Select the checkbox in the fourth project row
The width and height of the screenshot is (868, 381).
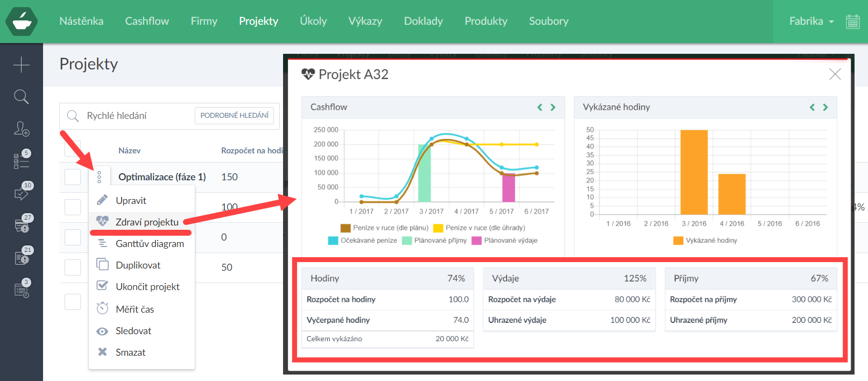click(73, 267)
